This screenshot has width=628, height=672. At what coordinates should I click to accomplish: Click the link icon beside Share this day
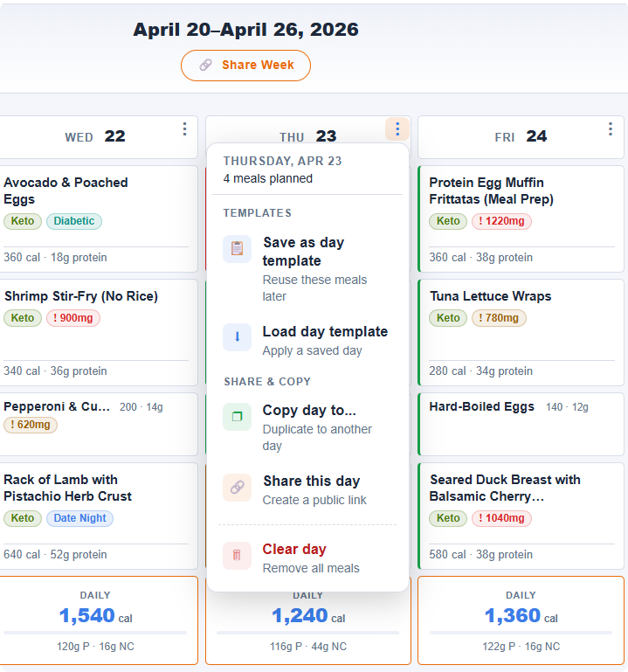[237, 488]
